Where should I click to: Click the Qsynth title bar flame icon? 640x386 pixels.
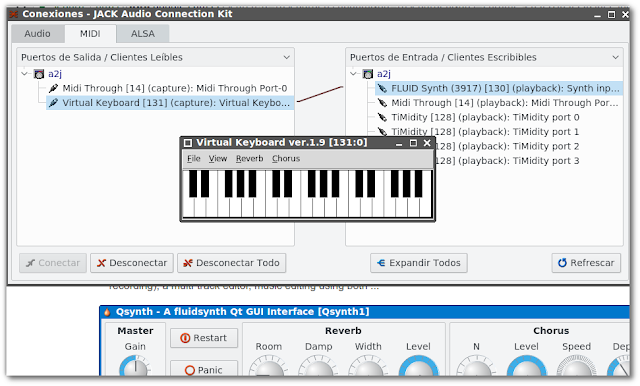click(x=107, y=312)
